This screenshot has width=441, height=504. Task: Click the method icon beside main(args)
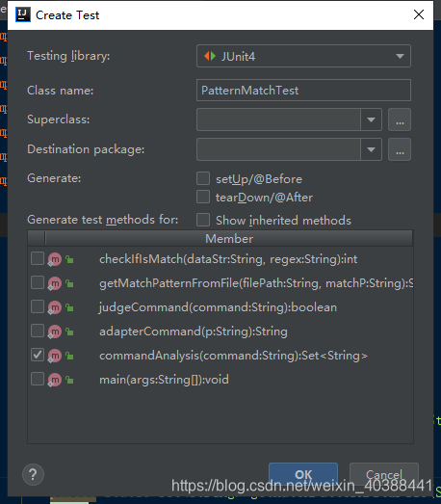pos(55,380)
